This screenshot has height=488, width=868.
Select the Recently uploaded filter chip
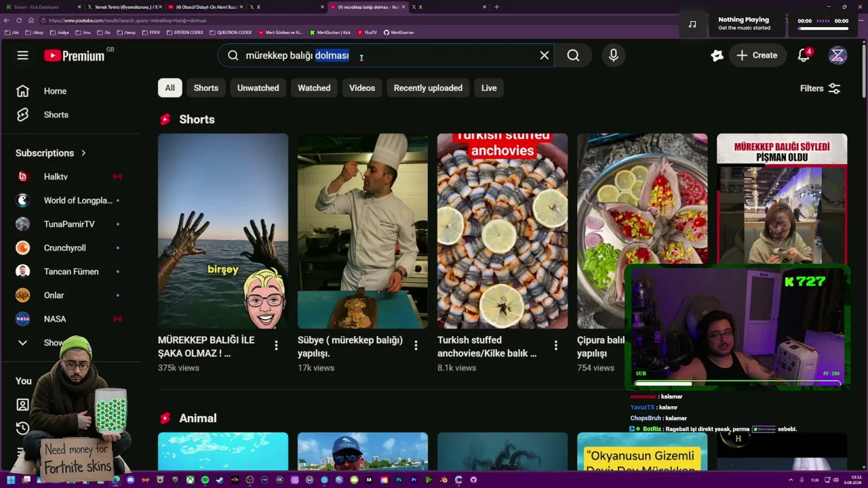point(428,88)
